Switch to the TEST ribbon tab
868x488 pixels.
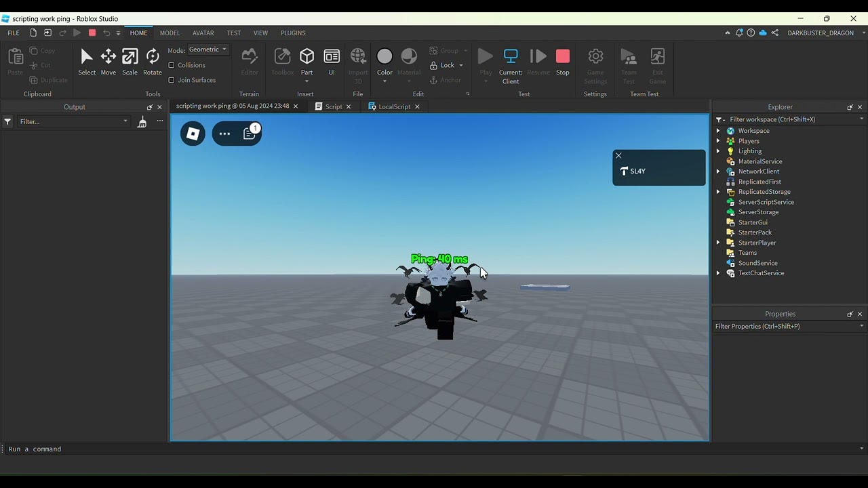[234, 33]
